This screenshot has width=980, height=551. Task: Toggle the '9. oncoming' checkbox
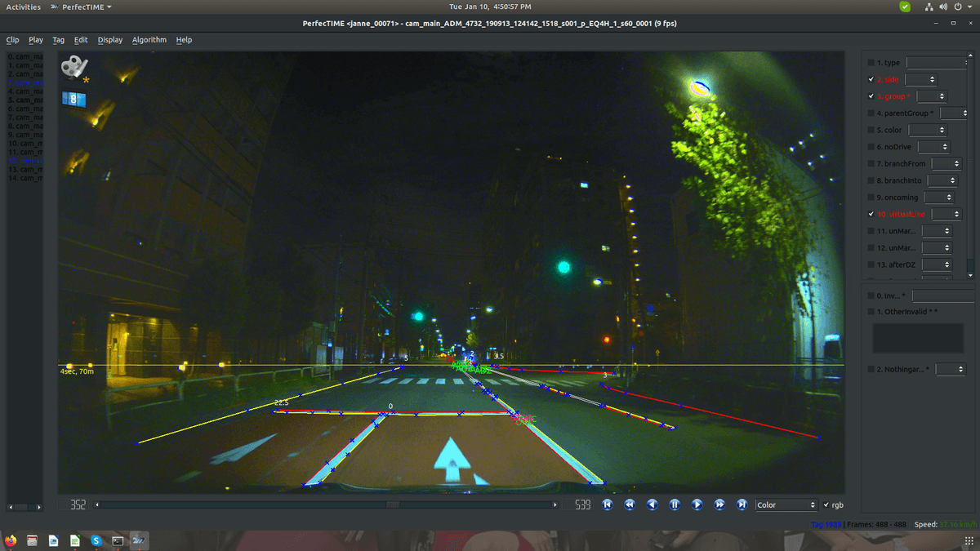871,198
